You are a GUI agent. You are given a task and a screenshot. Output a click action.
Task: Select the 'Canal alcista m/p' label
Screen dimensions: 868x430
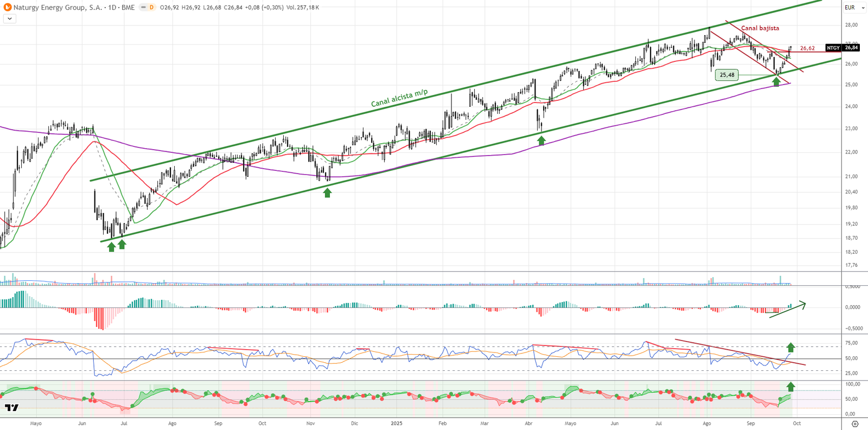pyautogui.click(x=399, y=98)
